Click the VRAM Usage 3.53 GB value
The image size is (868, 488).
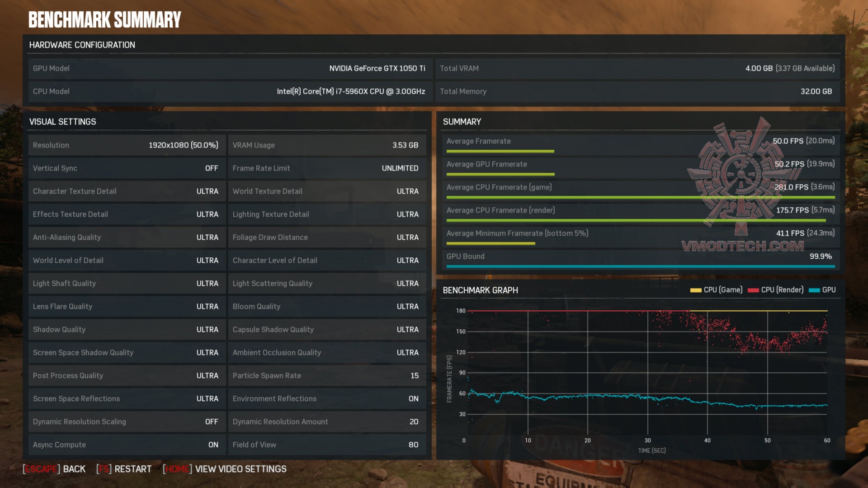(x=406, y=145)
